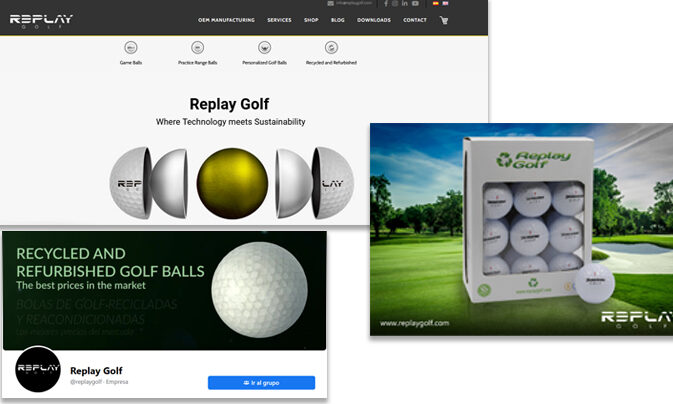This screenshot has width=673, height=404.
Task: Switch language with the UK flag
Action: (446, 3)
